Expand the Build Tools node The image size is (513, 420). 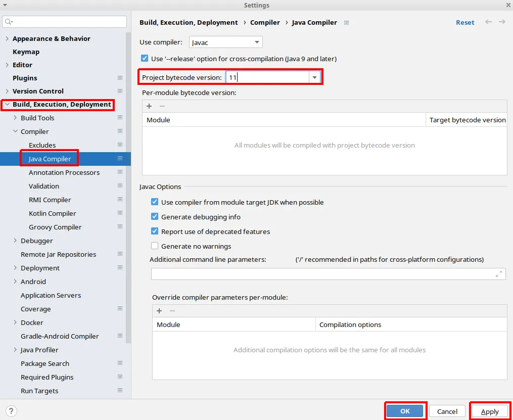coord(15,118)
